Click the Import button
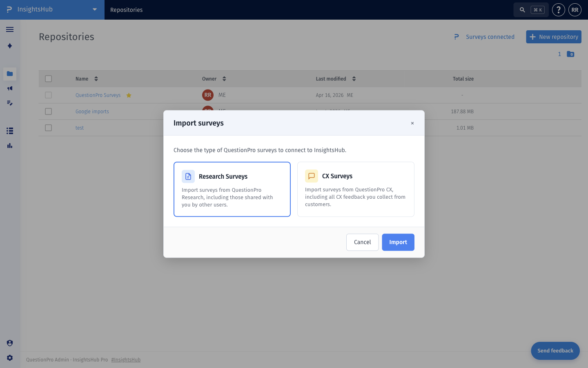 (398, 242)
